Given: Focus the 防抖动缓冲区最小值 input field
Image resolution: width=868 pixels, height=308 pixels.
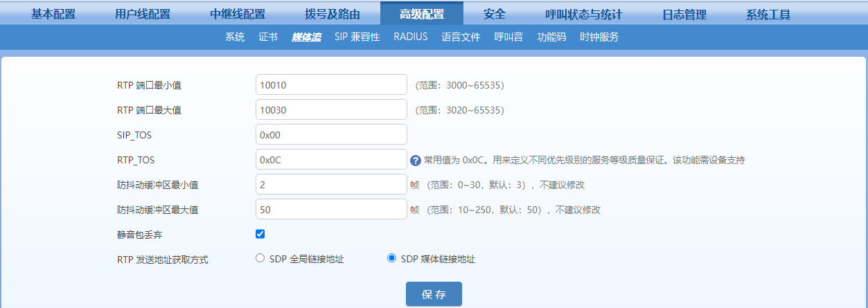Looking at the screenshot, I should click(x=331, y=184).
